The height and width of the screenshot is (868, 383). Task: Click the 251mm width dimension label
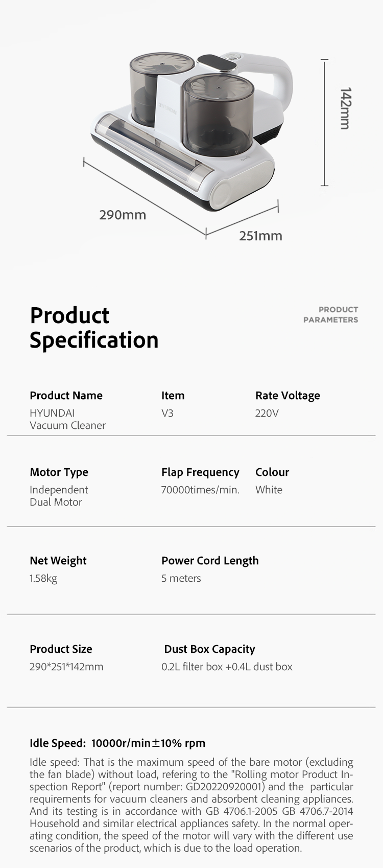(260, 236)
